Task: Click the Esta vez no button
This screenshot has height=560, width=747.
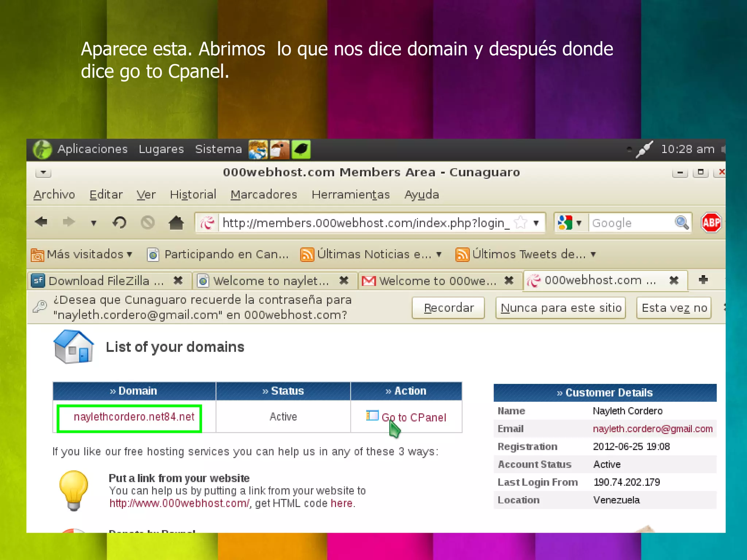Action: click(x=674, y=308)
